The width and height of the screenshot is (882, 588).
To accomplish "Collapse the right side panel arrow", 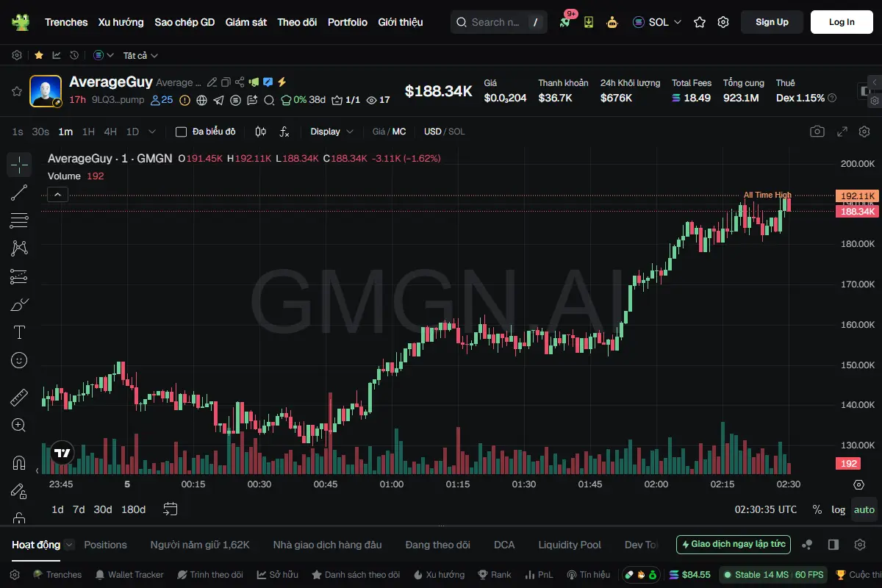I will pyautogui.click(x=874, y=82).
